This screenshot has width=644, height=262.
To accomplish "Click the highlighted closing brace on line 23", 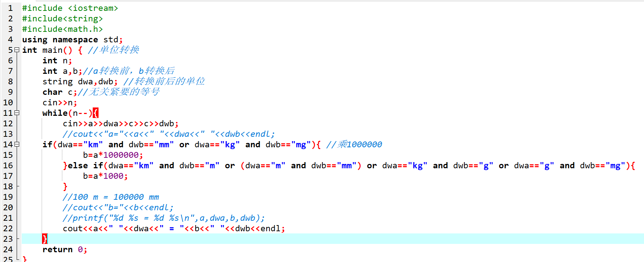I will coord(45,239).
